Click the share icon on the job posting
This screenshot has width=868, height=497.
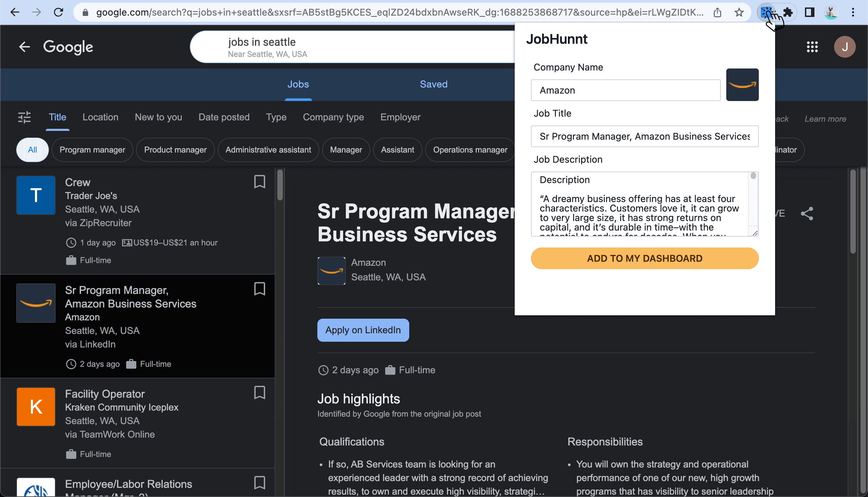pos(807,213)
